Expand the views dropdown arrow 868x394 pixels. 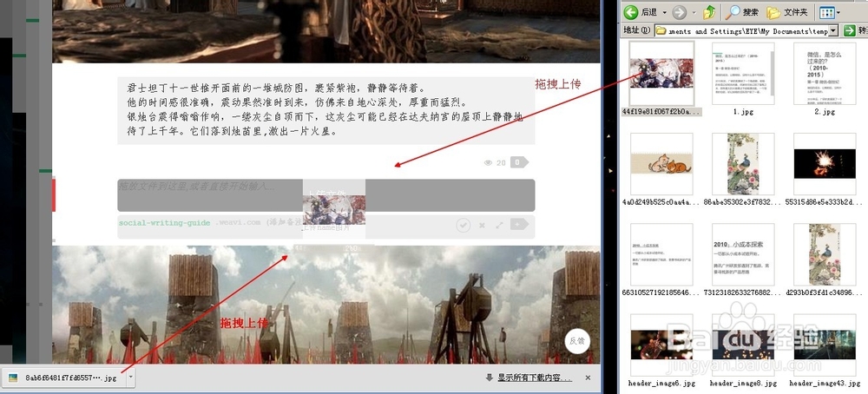tap(838, 12)
